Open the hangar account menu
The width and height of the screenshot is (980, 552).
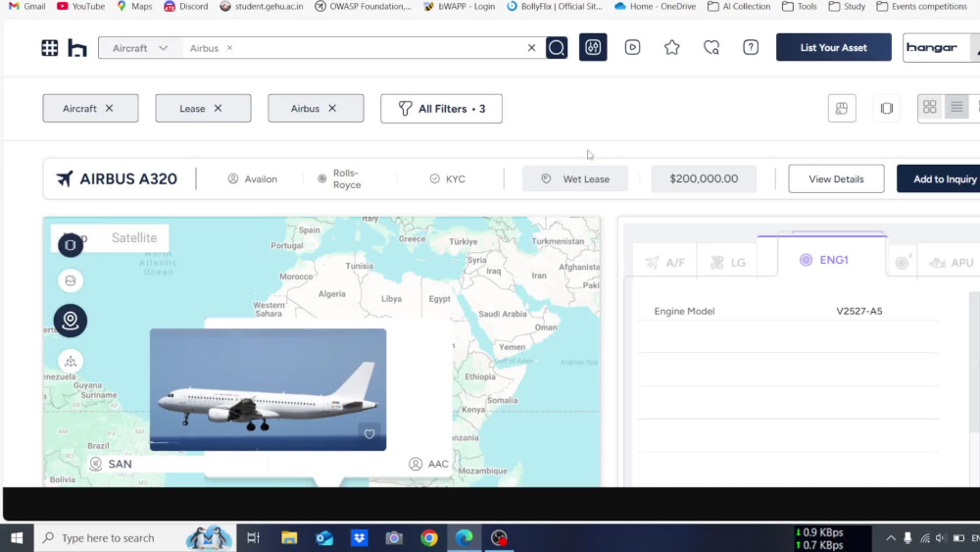point(941,47)
